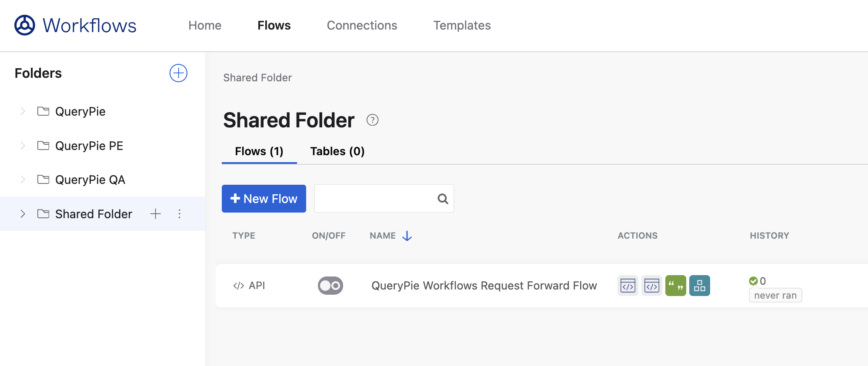
Task: Click the green quotation marks action icon
Action: pos(675,286)
